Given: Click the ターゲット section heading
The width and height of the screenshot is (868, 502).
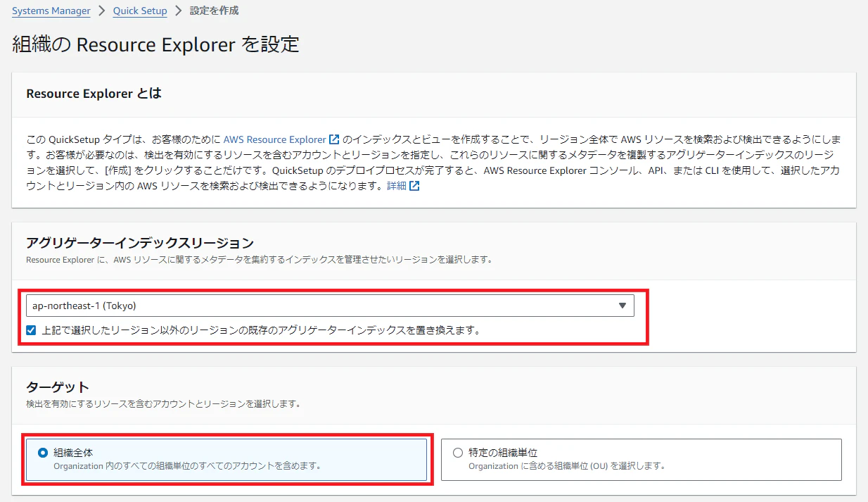Looking at the screenshot, I should (x=58, y=387).
